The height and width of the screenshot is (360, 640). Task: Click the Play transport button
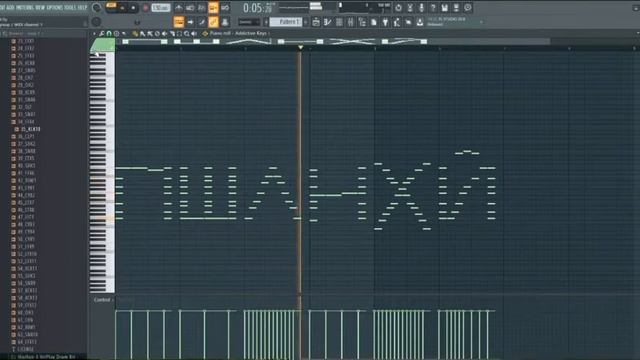122,8
